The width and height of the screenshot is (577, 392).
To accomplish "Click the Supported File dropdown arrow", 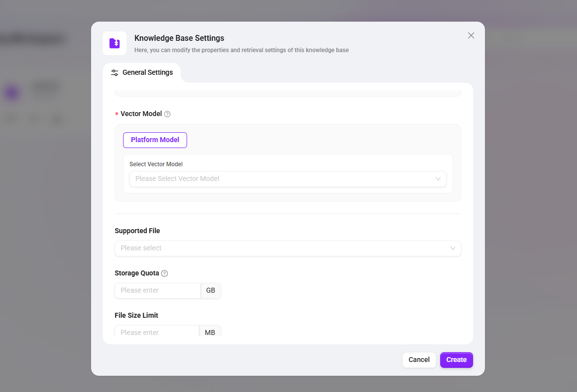I will click(452, 248).
